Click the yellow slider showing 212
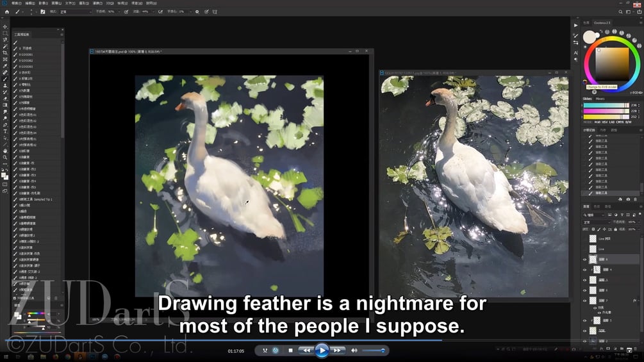This screenshot has height=362, width=644. click(606, 117)
